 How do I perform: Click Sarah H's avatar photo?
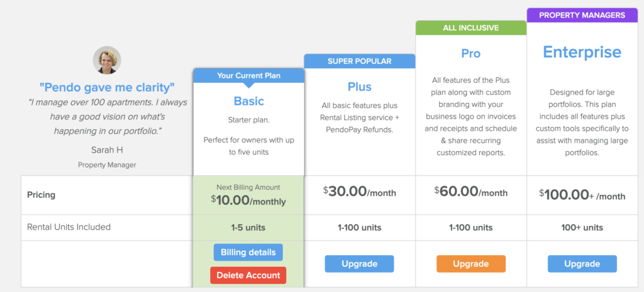[x=107, y=60]
